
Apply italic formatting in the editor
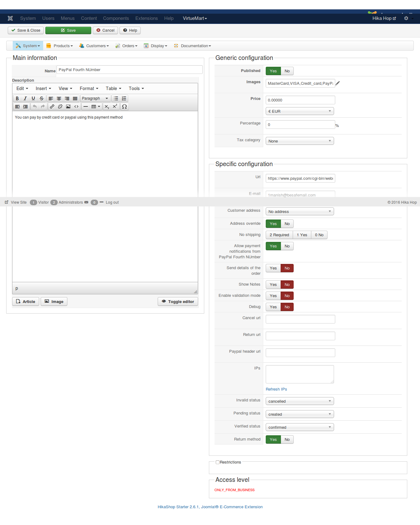pos(25,98)
